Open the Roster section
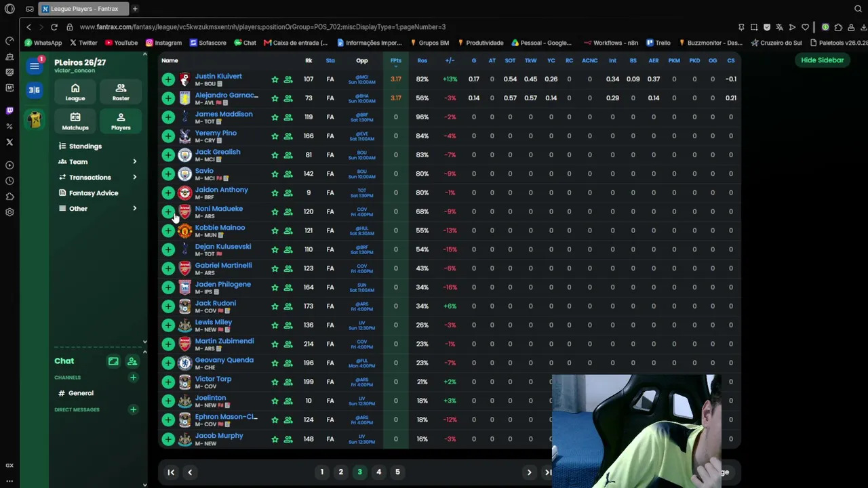868x488 pixels. 121,92
